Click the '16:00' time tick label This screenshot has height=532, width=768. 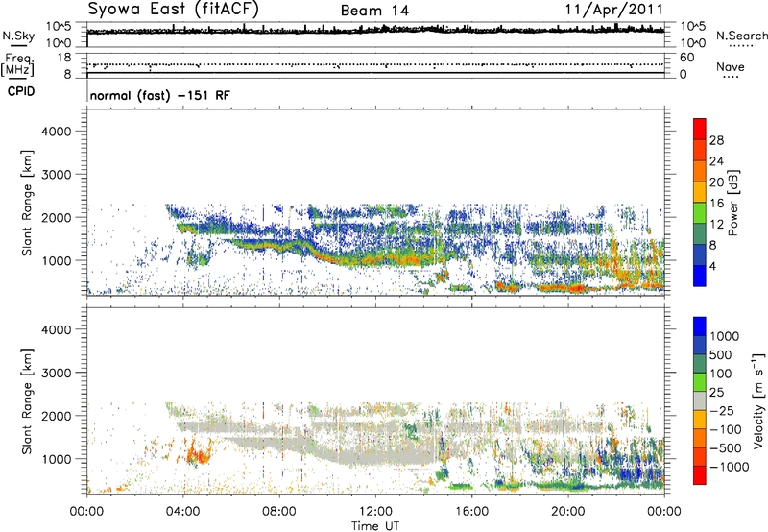(471, 512)
